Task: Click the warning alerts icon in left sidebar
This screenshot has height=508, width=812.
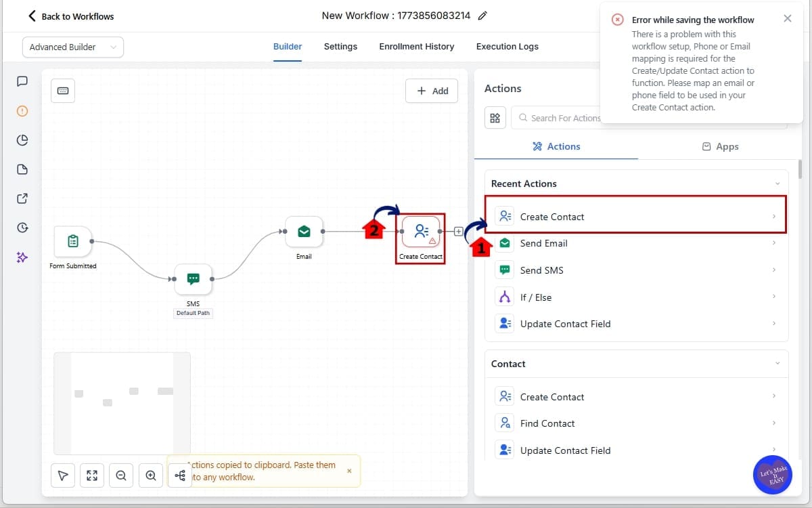Action: 22,110
